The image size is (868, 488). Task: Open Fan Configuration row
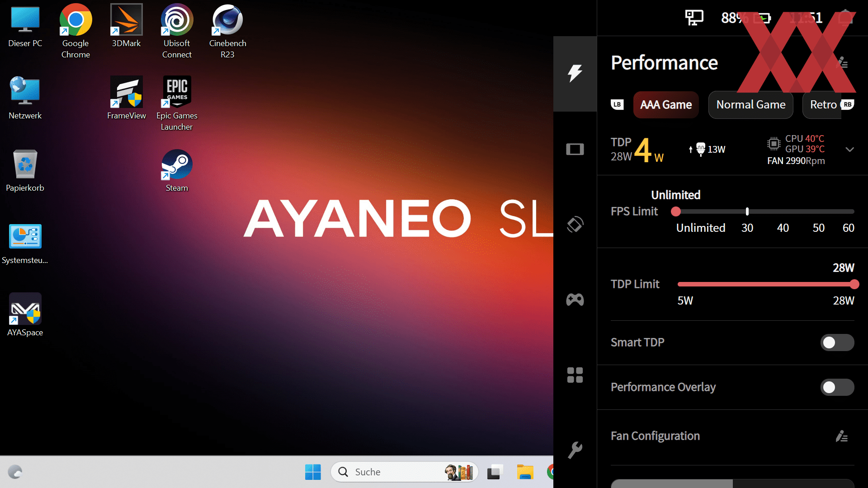[732, 436]
